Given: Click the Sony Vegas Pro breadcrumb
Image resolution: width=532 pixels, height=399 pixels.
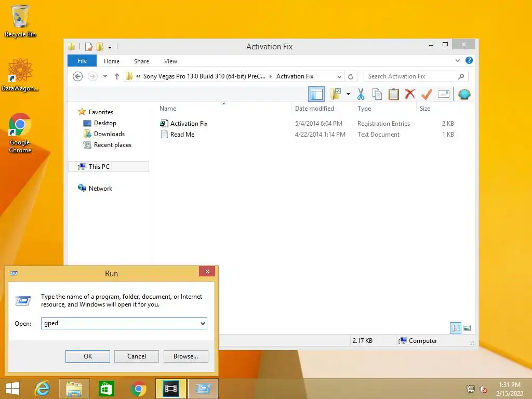Looking at the screenshot, I should coord(204,76).
